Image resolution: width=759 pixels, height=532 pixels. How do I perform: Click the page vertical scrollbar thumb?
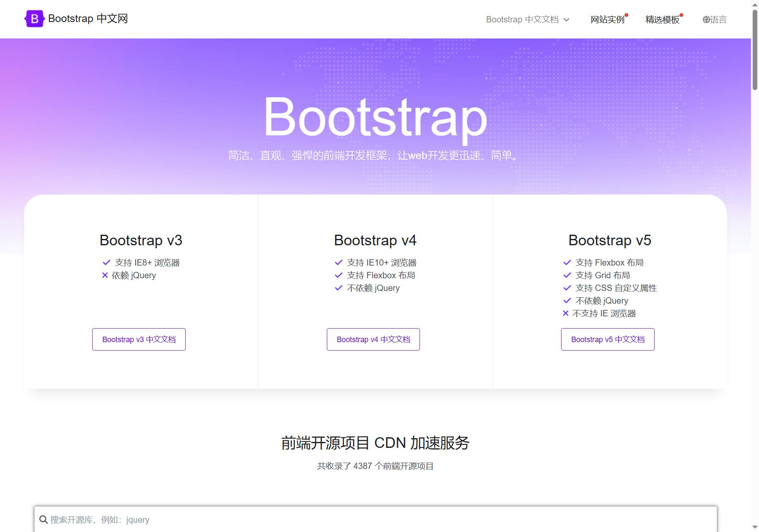tap(755, 50)
